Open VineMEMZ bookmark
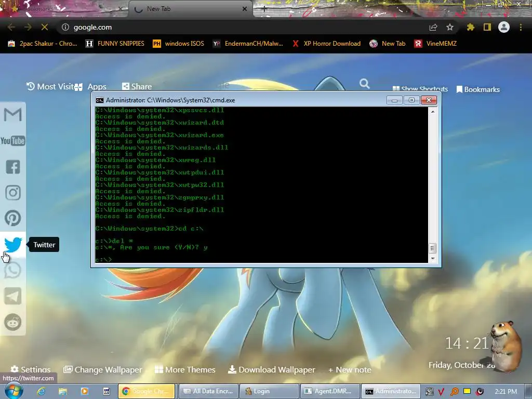 point(435,44)
